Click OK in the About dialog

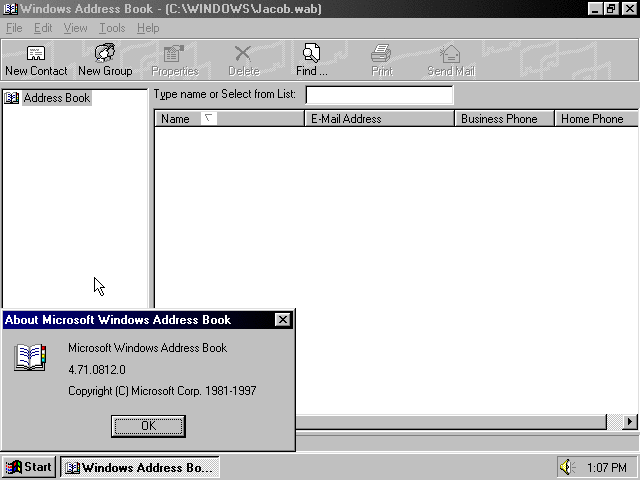(x=148, y=426)
